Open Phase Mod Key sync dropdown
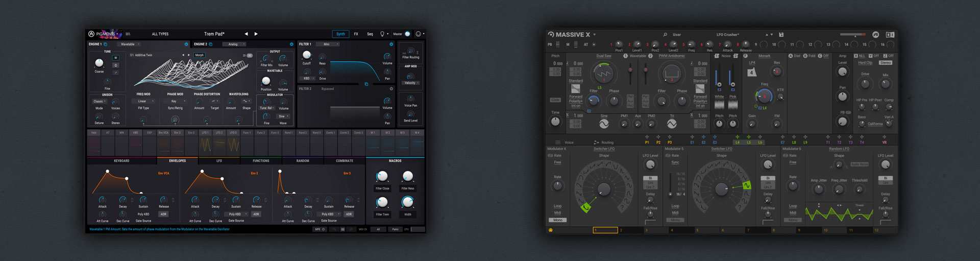 pos(176,101)
